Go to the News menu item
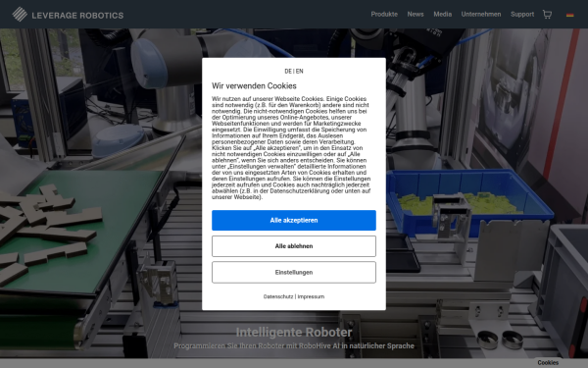The image size is (588, 368). [416, 15]
